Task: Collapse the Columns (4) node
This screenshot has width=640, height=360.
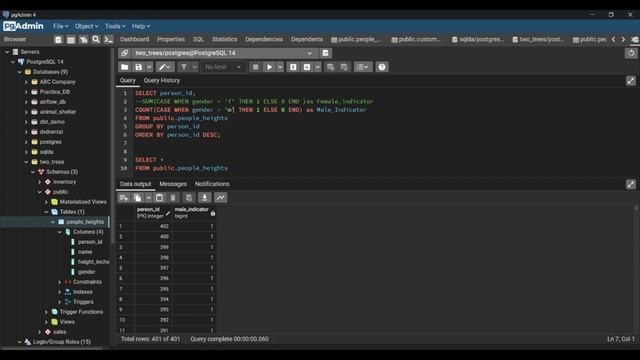Action: [x=60, y=232]
